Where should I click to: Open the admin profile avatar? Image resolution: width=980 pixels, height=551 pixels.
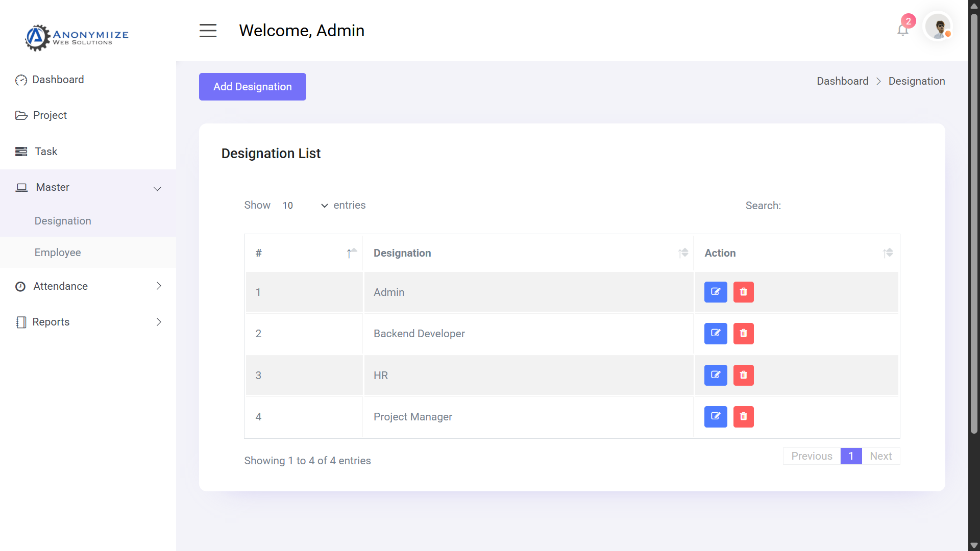tap(938, 27)
